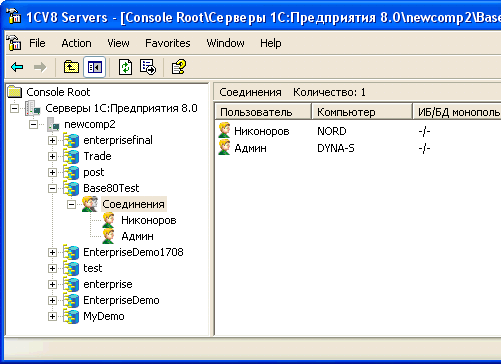Open the Help toolbar icon

tap(179, 67)
